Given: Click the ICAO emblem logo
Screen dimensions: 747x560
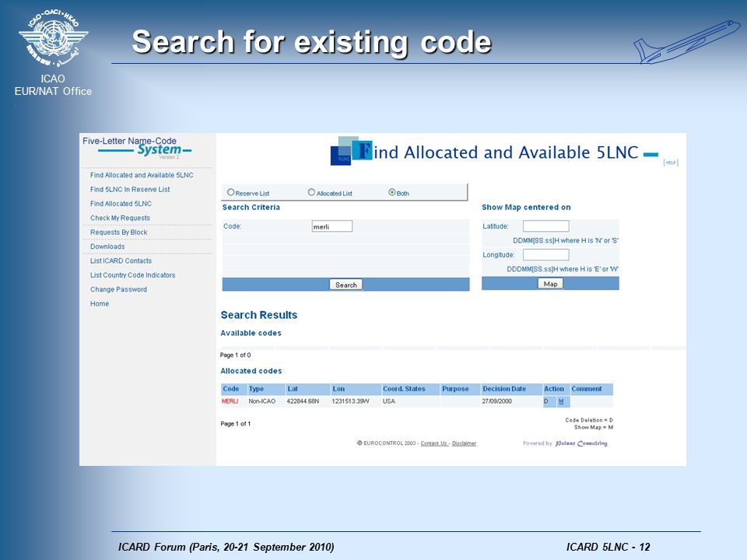Looking at the screenshot, I should (x=53, y=39).
